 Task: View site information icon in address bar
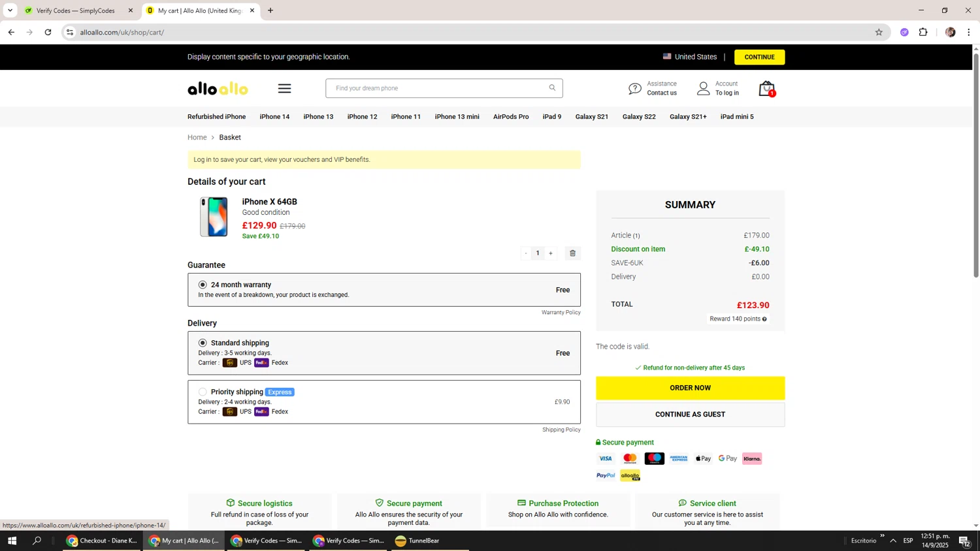click(70, 32)
